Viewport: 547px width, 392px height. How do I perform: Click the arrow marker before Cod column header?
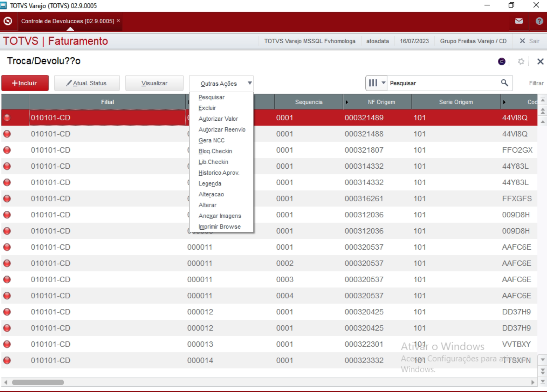point(504,102)
